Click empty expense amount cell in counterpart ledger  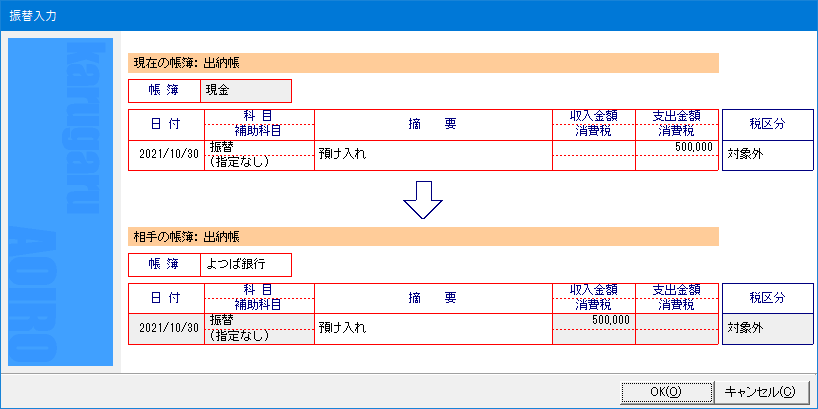click(677, 321)
